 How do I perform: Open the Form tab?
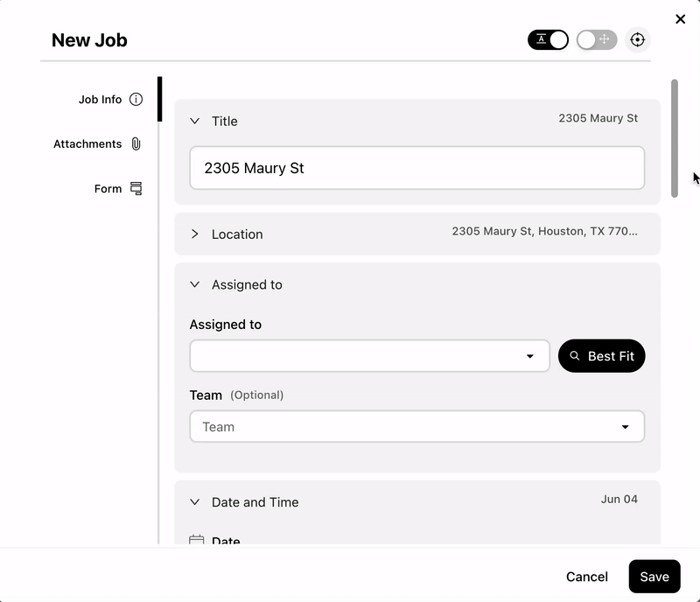(x=118, y=188)
